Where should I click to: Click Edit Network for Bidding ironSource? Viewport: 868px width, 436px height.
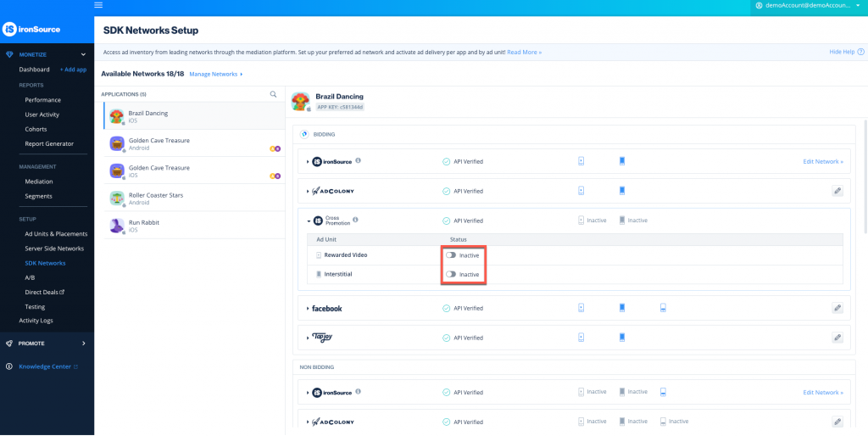coord(823,162)
